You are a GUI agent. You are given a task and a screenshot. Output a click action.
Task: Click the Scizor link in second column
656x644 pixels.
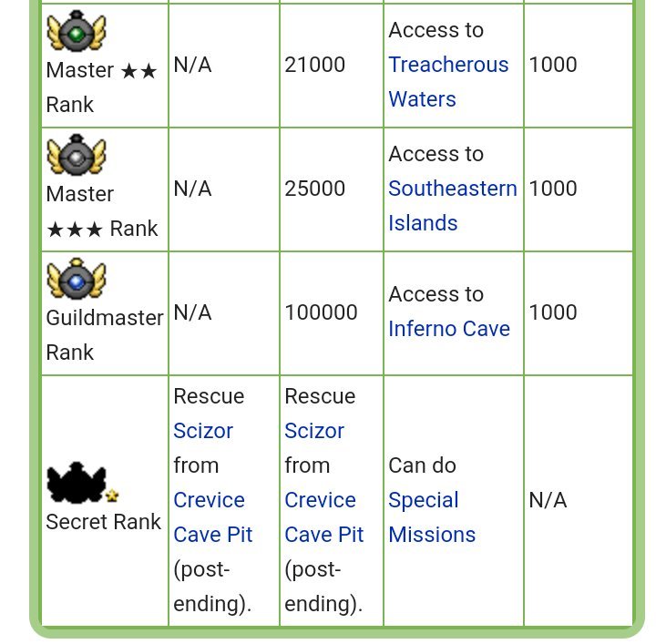203,431
